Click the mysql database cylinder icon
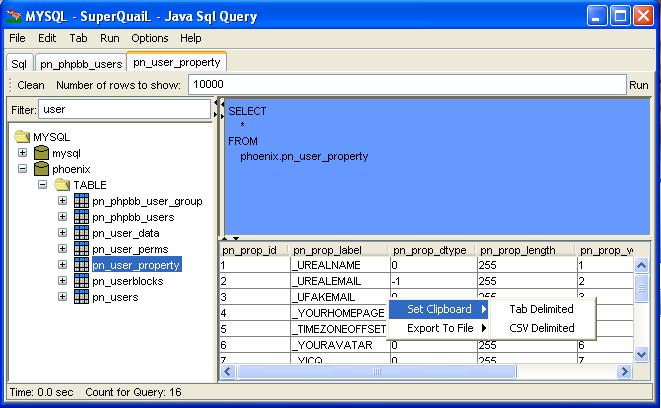The width and height of the screenshot is (661, 408). 41,153
